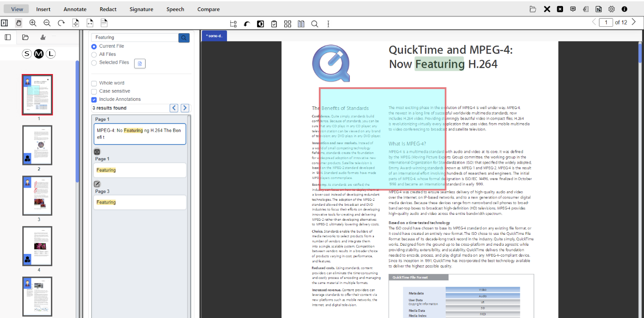The height and width of the screenshot is (318, 644).
Task: Zoom in with the magnifier plus icon
Action: pos(33,23)
